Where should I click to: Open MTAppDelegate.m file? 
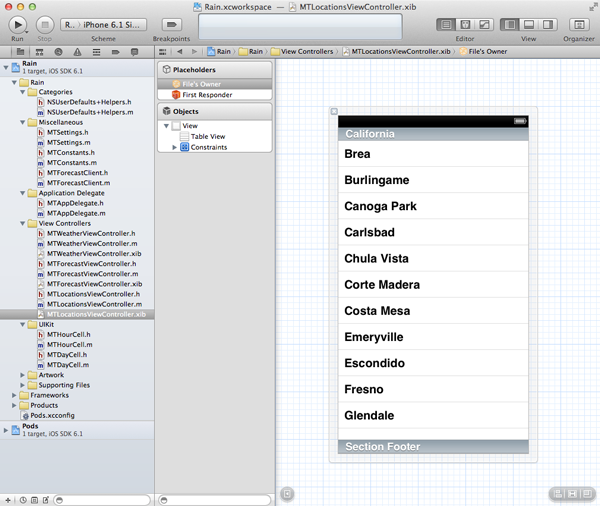(76, 214)
